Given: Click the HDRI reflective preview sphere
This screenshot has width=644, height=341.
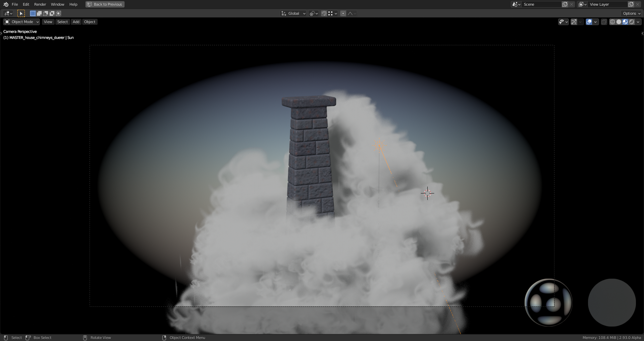Looking at the screenshot, I should point(548,302).
